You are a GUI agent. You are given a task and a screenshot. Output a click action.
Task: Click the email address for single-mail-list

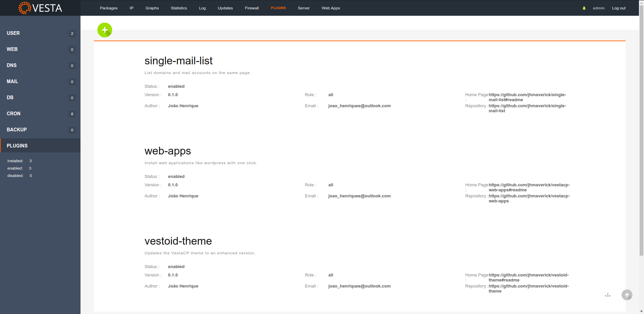359,106
